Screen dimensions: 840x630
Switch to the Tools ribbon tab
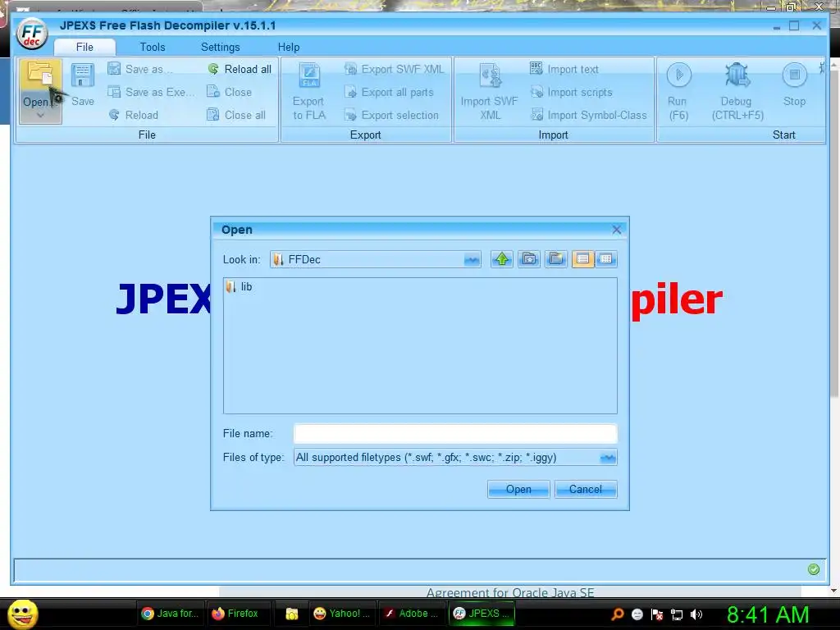coord(153,47)
